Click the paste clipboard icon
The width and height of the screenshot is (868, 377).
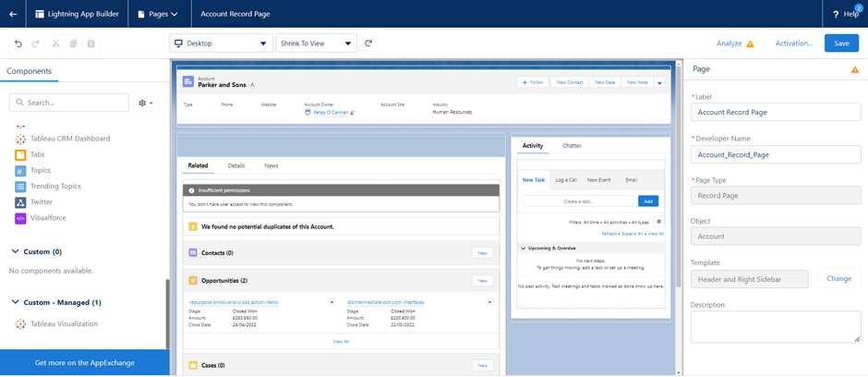pos(90,43)
